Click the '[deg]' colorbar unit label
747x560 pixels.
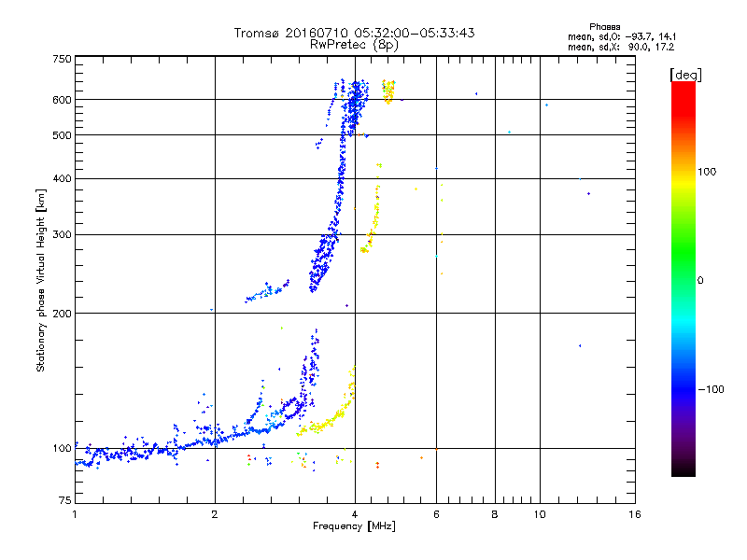tap(685, 75)
